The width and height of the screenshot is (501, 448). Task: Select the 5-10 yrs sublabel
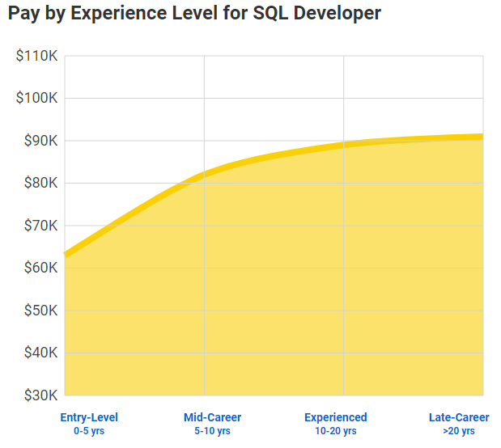click(212, 431)
